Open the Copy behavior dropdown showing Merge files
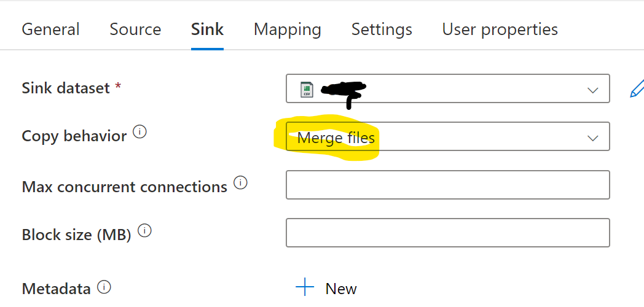 448,136
